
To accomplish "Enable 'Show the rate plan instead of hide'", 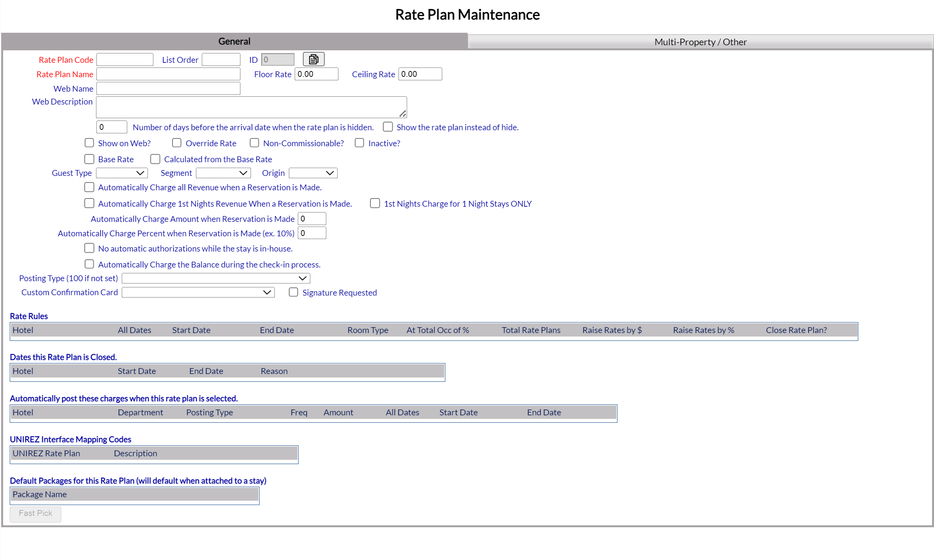I will pos(388,127).
